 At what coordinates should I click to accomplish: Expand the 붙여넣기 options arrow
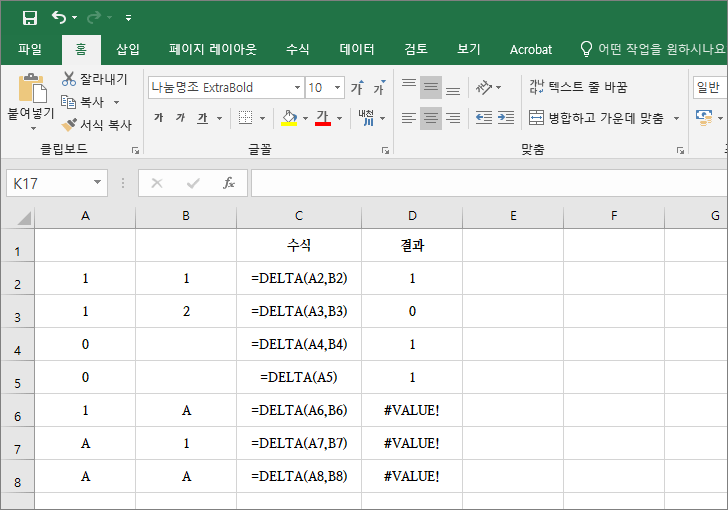tap(33, 128)
